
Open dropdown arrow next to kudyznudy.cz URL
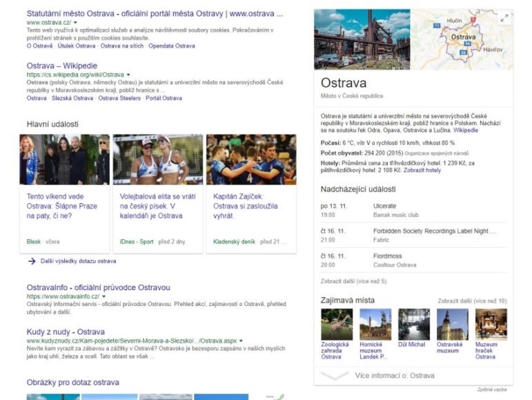click(241, 341)
